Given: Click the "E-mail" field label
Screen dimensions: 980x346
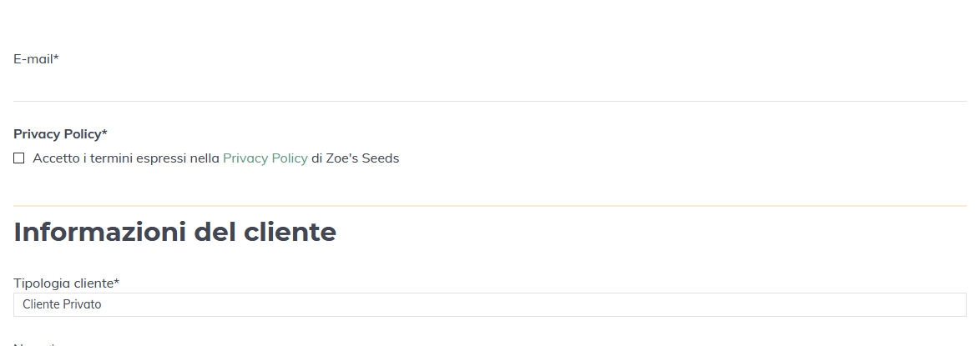Looking at the screenshot, I should 33,59.
